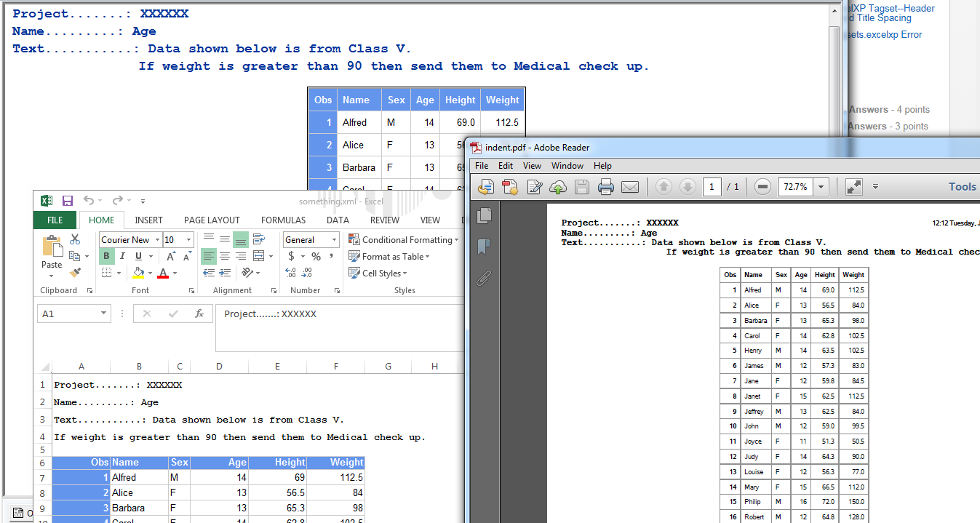Toggle Italic formatting in Excel
Screen dimensions: 980x523
point(122,256)
